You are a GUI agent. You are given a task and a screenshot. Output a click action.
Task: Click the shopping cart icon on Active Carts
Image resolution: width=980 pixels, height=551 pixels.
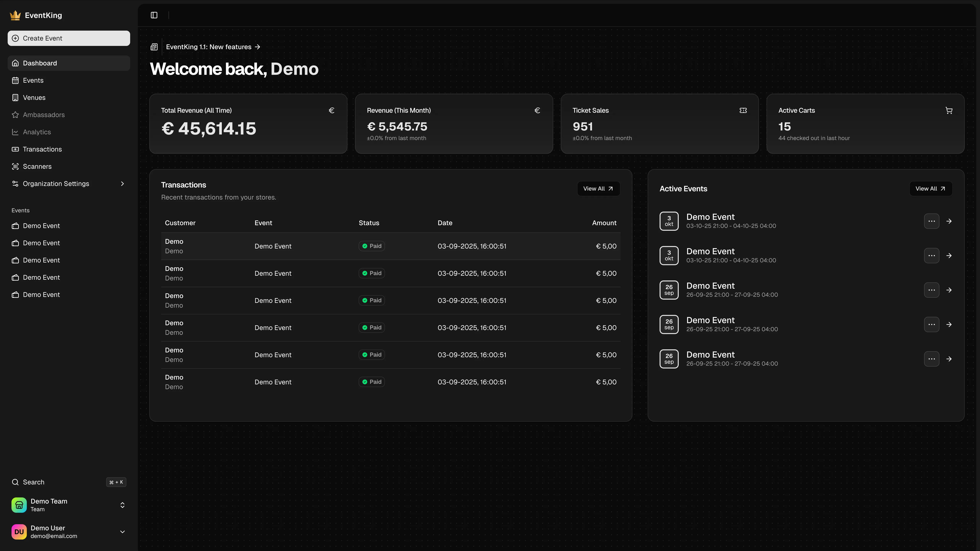coord(949,110)
